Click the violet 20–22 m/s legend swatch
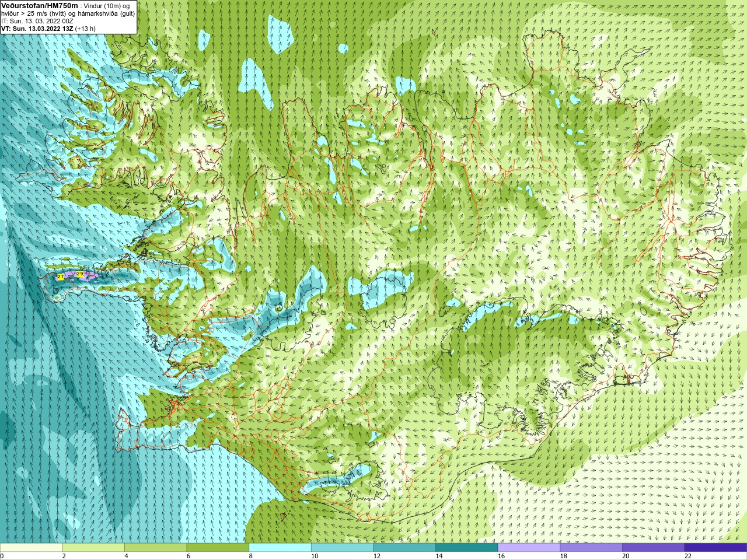Image resolution: width=747 pixels, height=560 pixels. (x=654, y=548)
